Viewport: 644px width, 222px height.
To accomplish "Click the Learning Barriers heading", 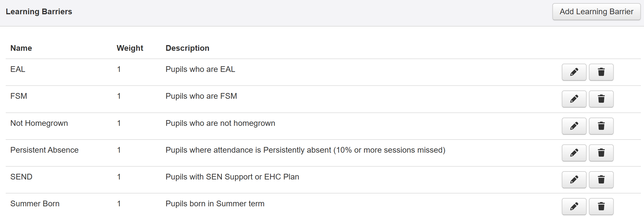I will (x=39, y=12).
